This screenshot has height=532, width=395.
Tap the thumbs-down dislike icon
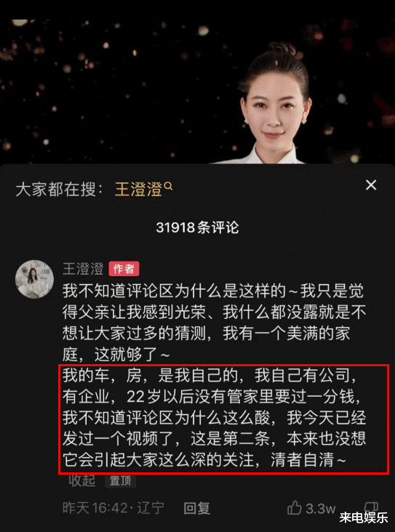coord(371,507)
